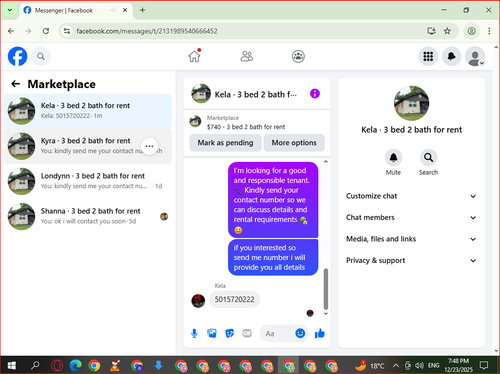
Task: Show hidden system tray icons
Action: click(x=396, y=366)
